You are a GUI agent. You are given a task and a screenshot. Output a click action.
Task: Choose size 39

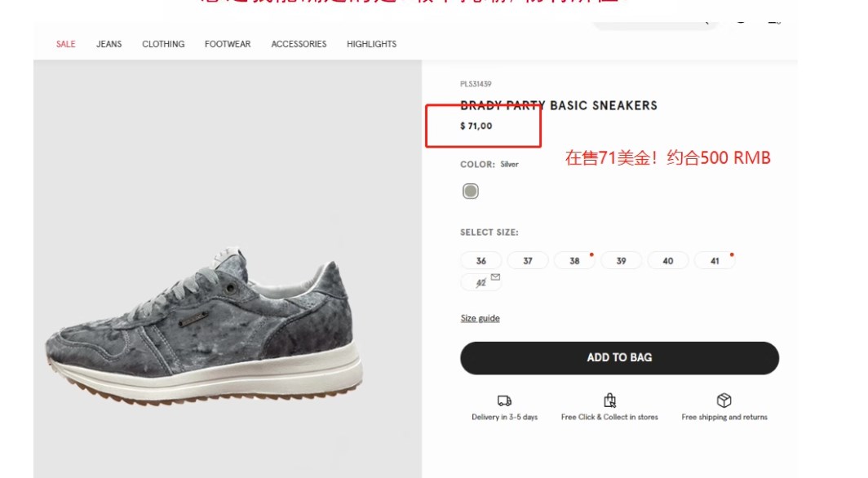click(621, 260)
